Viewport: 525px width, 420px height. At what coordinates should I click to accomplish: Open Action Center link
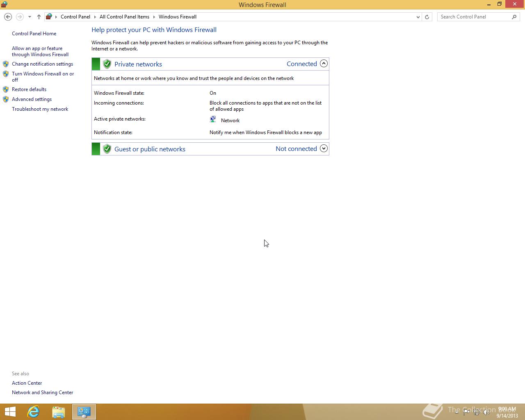click(27, 383)
